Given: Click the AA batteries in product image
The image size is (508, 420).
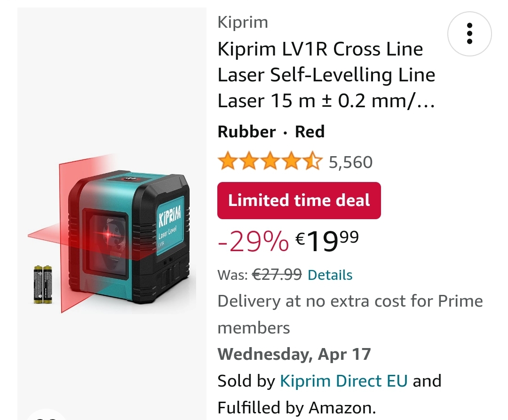Looking at the screenshot, I should pyautogui.click(x=42, y=284).
